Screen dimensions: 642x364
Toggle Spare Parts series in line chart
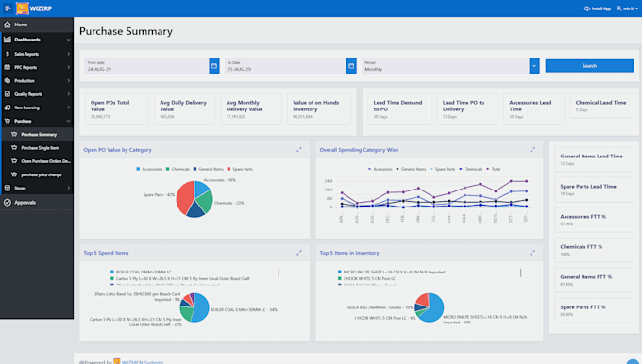coord(442,169)
